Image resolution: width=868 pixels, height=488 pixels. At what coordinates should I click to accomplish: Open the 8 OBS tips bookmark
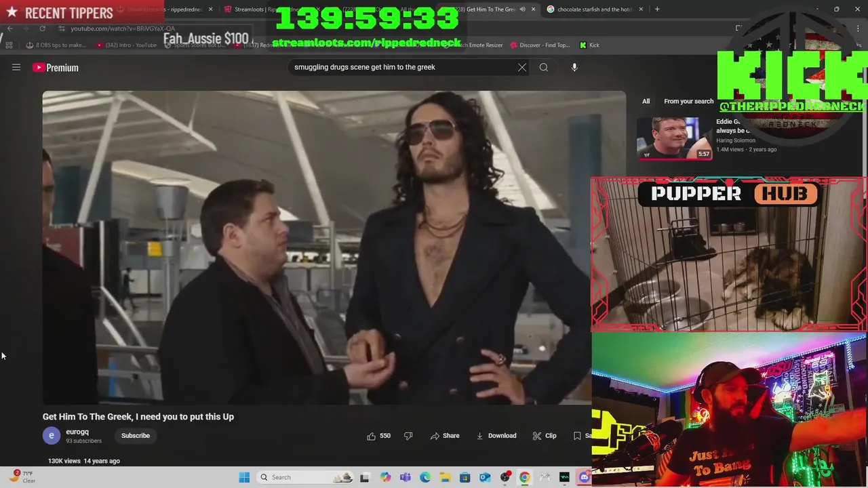click(56, 45)
